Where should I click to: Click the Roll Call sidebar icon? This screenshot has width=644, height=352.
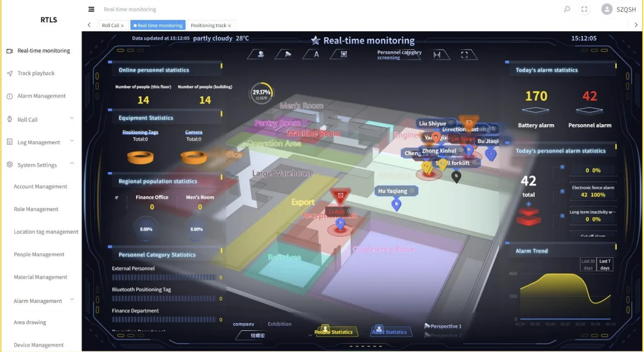(9, 119)
